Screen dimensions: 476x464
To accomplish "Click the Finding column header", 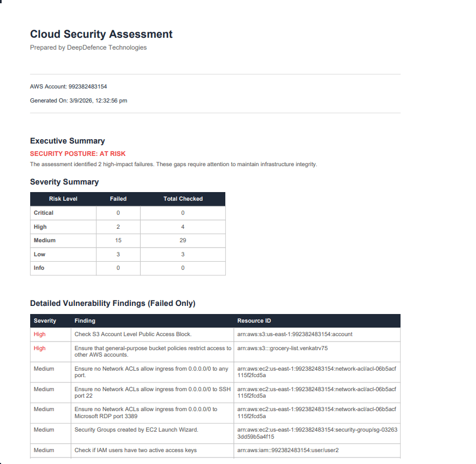I will coord(85,321).
